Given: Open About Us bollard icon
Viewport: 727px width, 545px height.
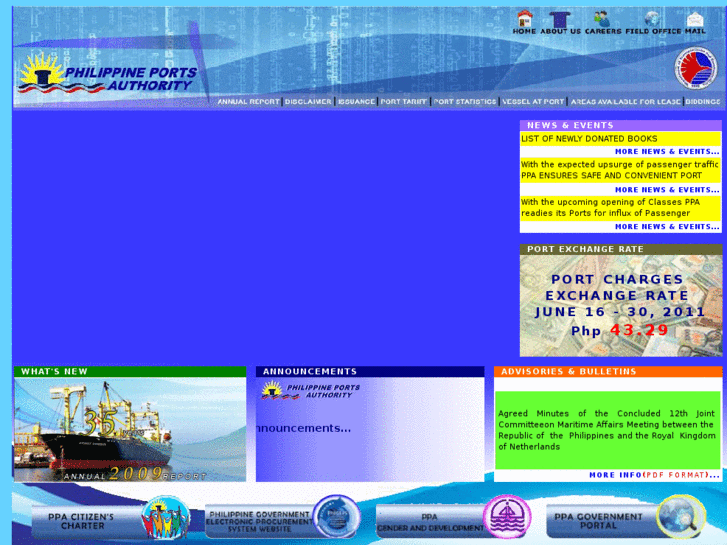Looking at the screenshot, I should 560,19.
